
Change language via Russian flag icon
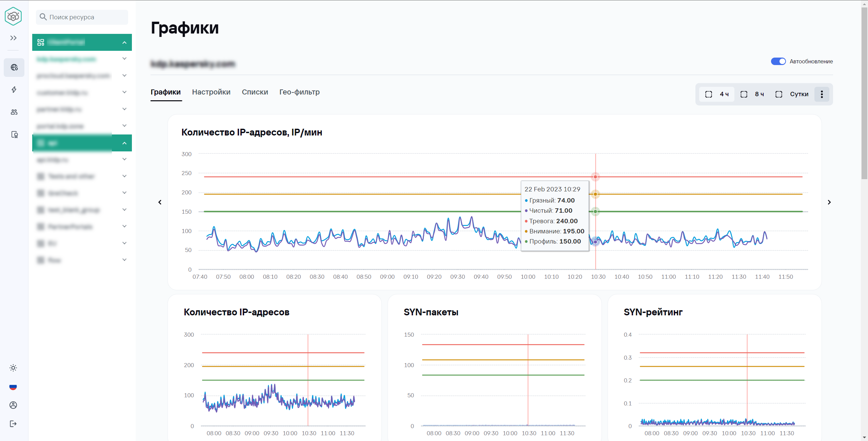point(13,387)
